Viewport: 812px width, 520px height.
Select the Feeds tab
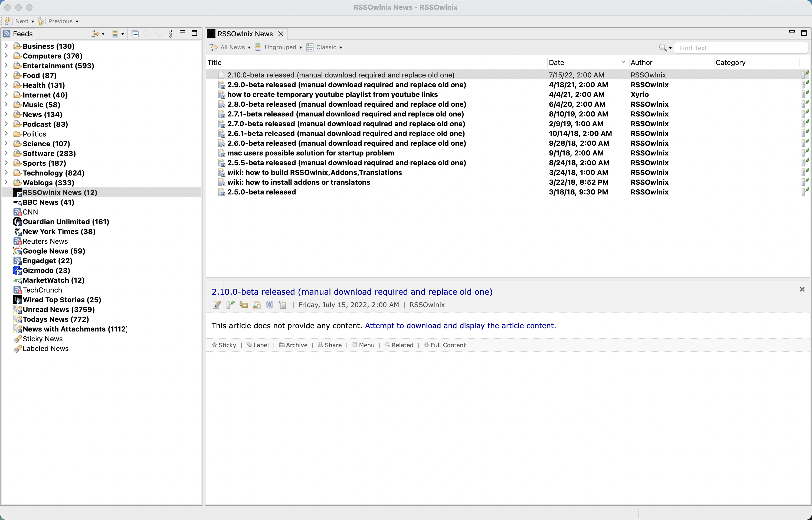[18, 34]
